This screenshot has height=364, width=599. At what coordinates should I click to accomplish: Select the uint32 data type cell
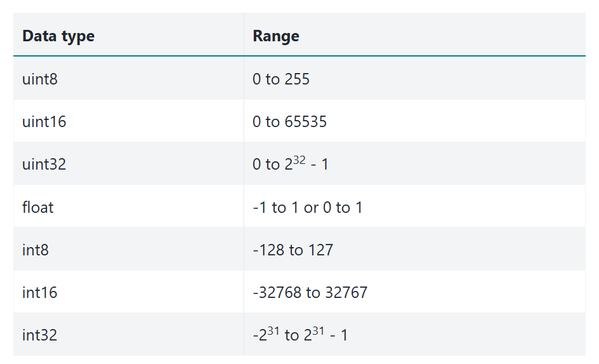tap(44, 164)
